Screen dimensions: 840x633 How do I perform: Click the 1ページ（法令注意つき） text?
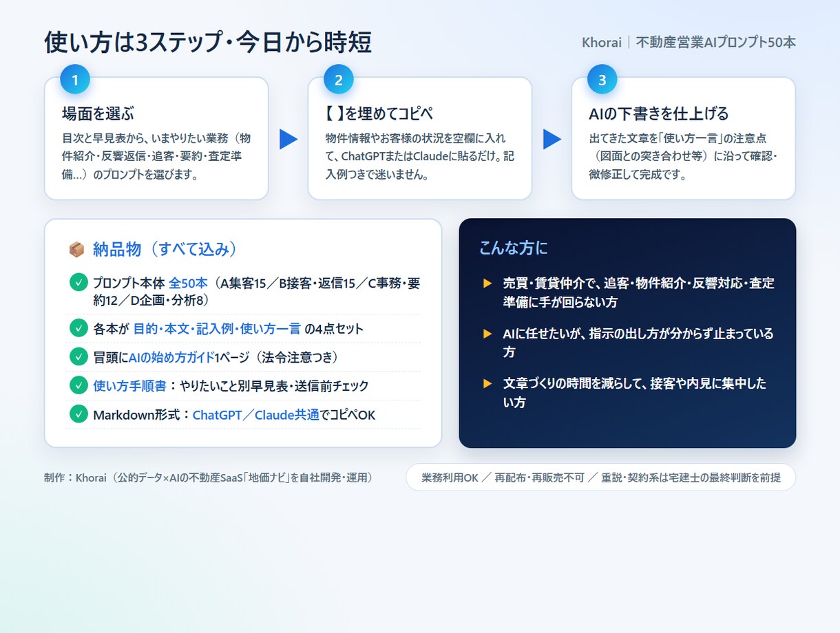[x=276, y=357]
